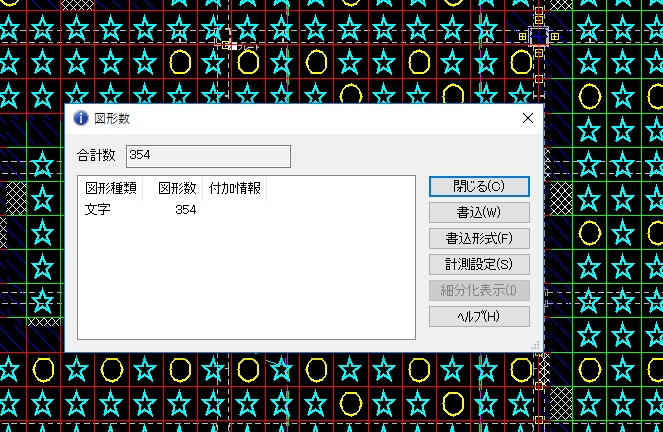Click the 354 count in the 文字 row
The width and height of the screenshot is (663, 432).
[x=186, y=210]
